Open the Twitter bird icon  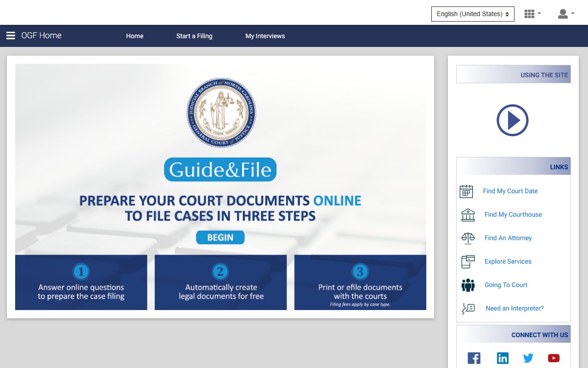pyautogui.click(x=528, y=358)
